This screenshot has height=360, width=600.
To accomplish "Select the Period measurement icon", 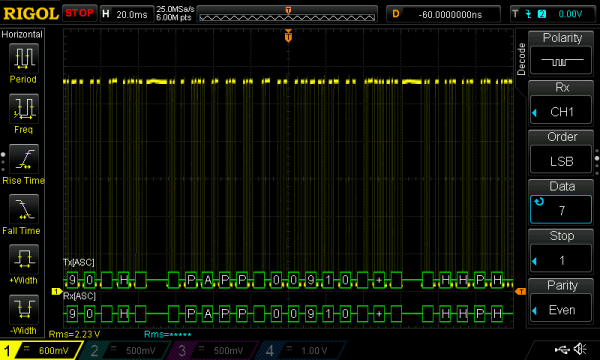I will click(x=24, y=58).
